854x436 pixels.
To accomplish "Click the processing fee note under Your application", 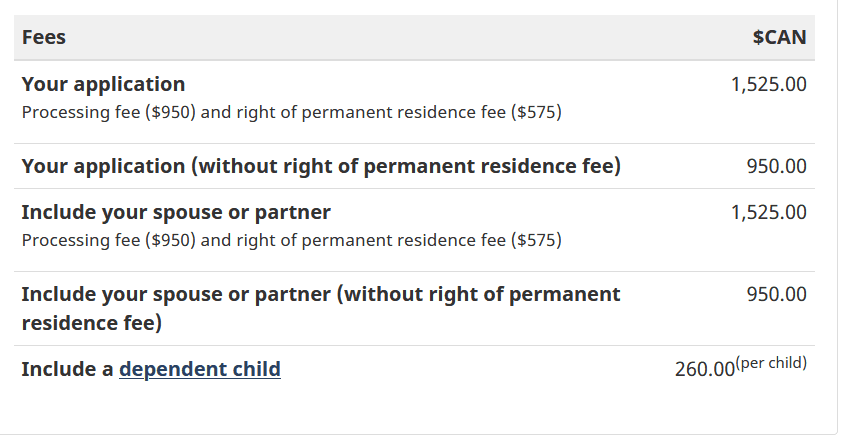I will tap(291, 113).
